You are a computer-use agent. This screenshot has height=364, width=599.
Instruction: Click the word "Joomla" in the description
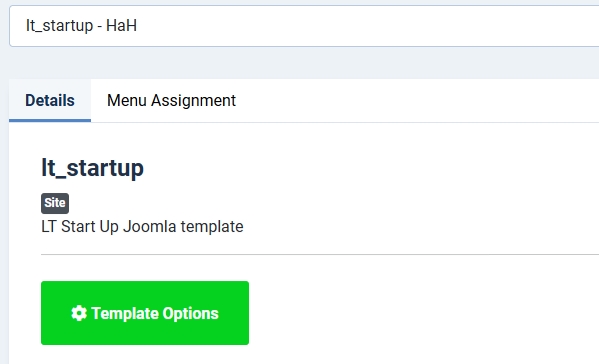coord(150,226)
